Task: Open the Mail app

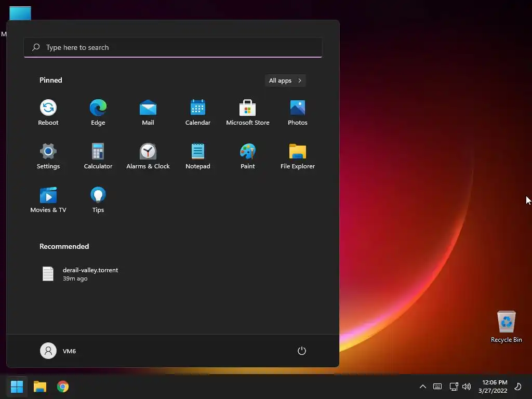Action: (x=148, y=113)
